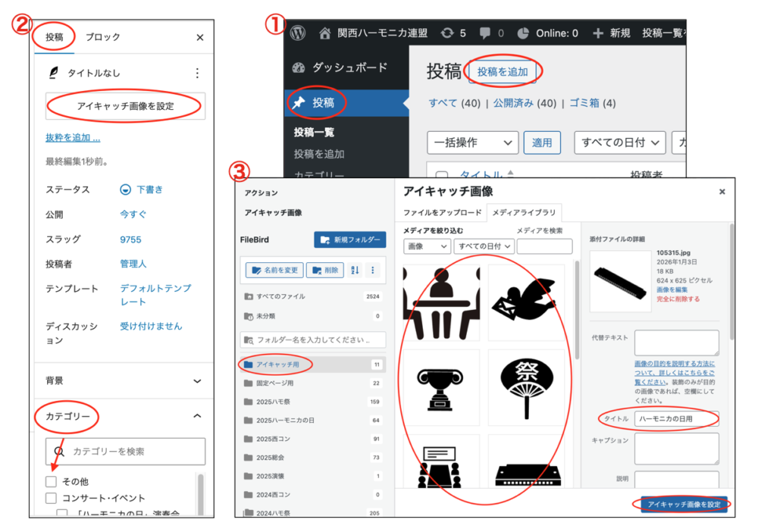
Task: Switch to the ファイルをアップロード tab
Action: point(442,212)
